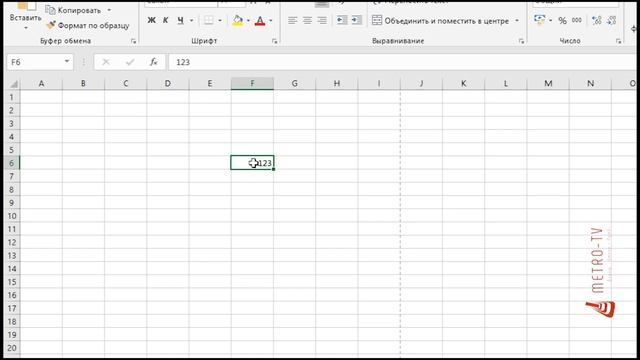Apply percent style format
The image size is (640, 360).
(x=562, y=20)
